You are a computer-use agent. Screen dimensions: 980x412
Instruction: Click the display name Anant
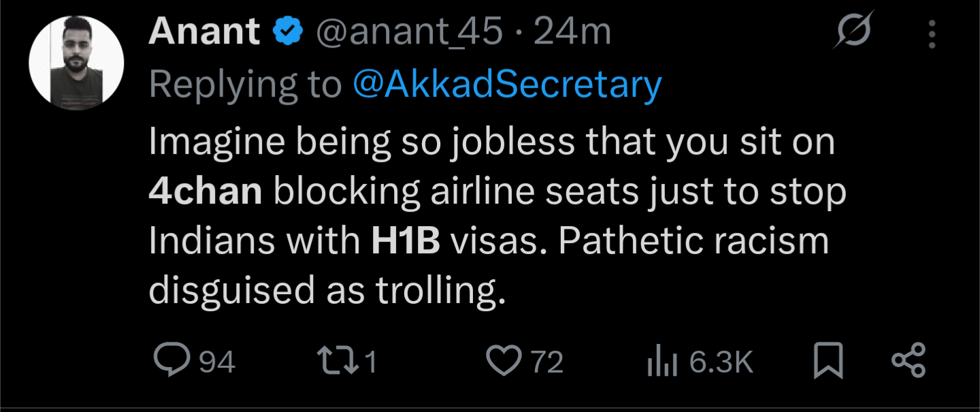[204, 31]
